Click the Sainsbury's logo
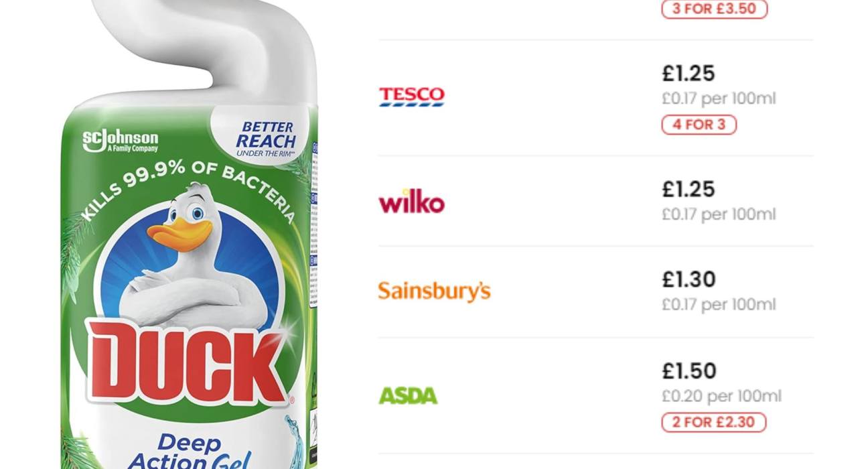 pos(434,291)
